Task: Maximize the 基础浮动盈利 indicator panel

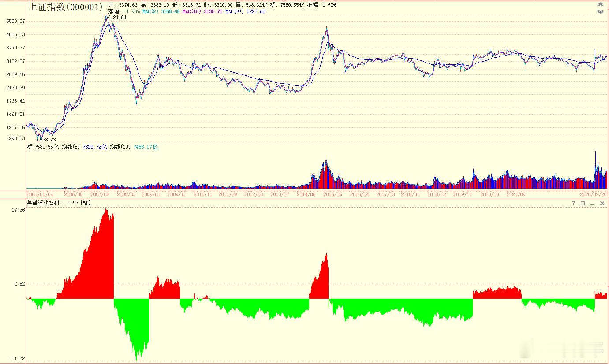Action: [x=583, y=203]
